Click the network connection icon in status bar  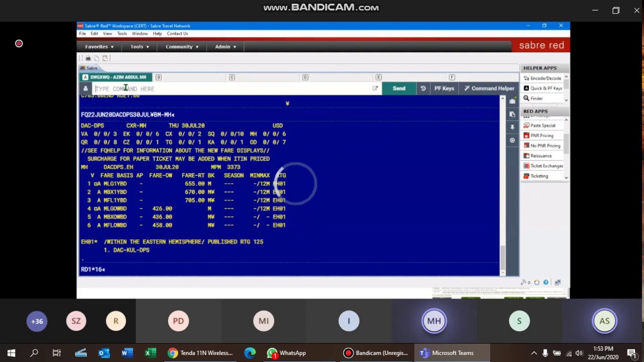point(557,283)
